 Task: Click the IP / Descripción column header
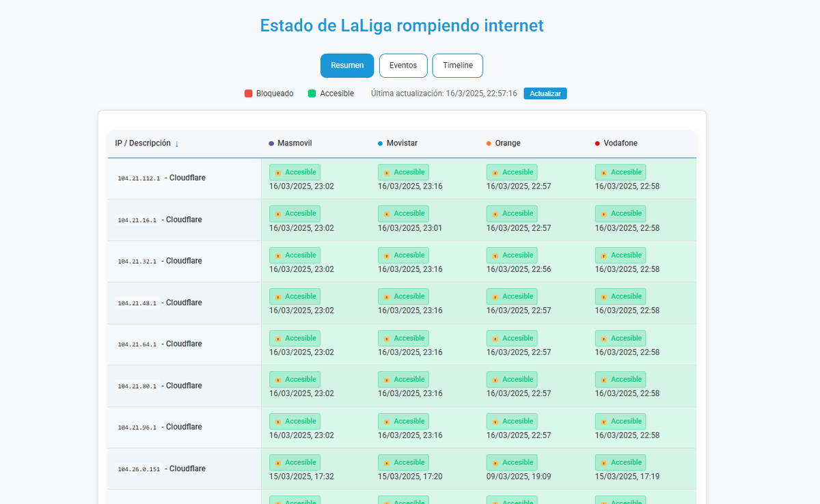click(x=143, y=143)
